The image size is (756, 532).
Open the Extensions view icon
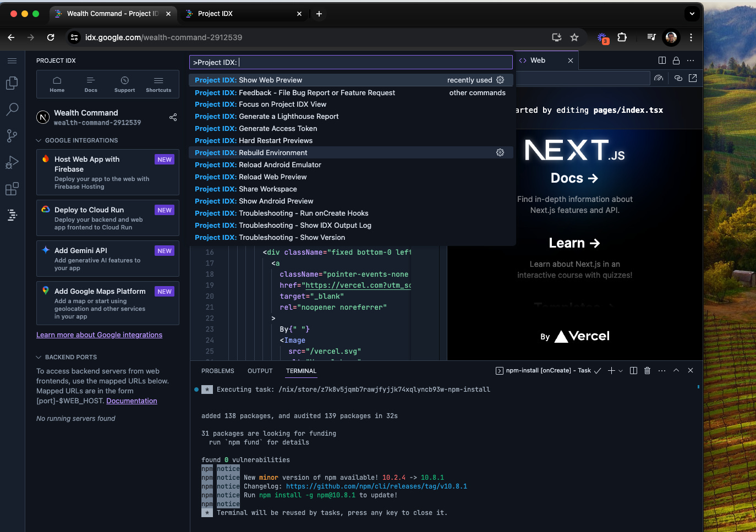12,189
